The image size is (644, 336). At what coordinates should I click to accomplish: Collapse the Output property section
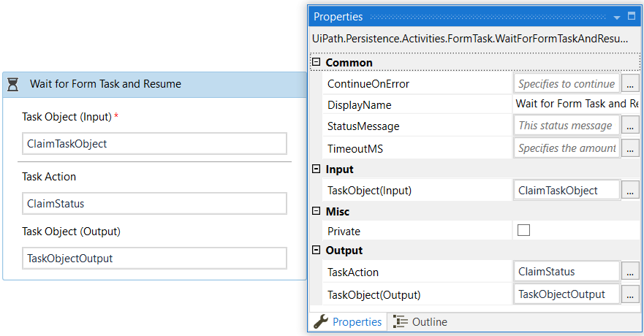point(316,251)
